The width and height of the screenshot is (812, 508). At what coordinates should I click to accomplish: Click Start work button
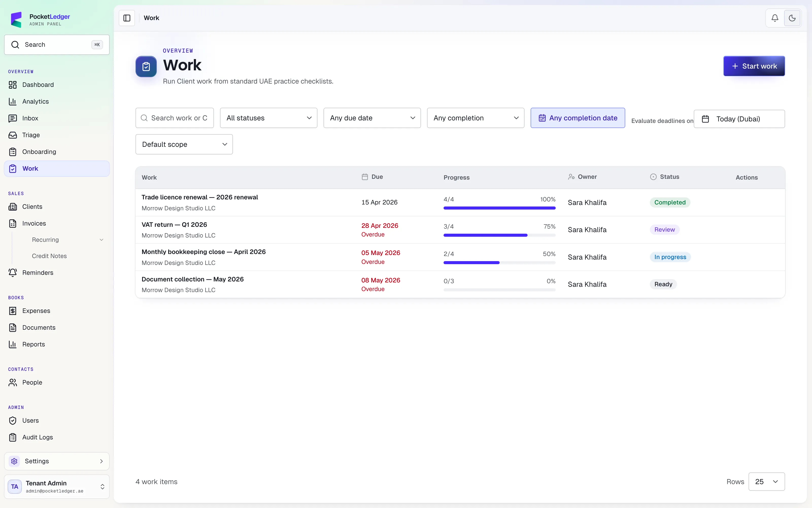[x=754, y=66]
